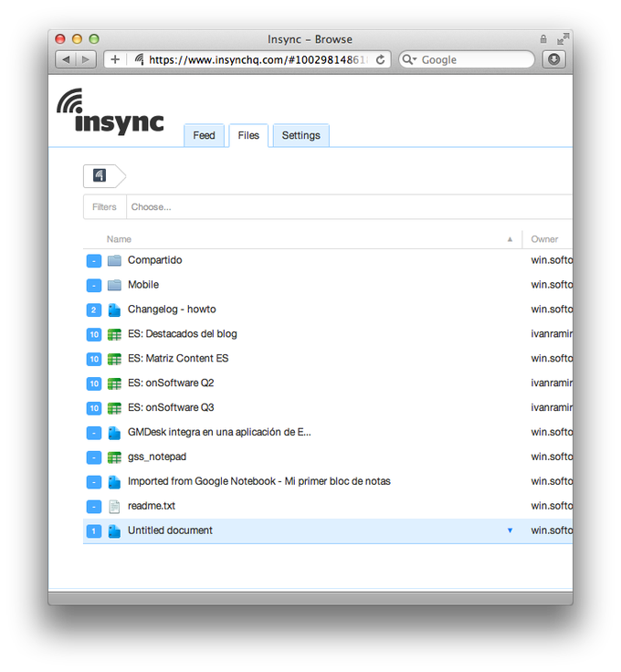Click the folder icon for Mobile
This screenshot has width=621, height=672.
[114, 285]
